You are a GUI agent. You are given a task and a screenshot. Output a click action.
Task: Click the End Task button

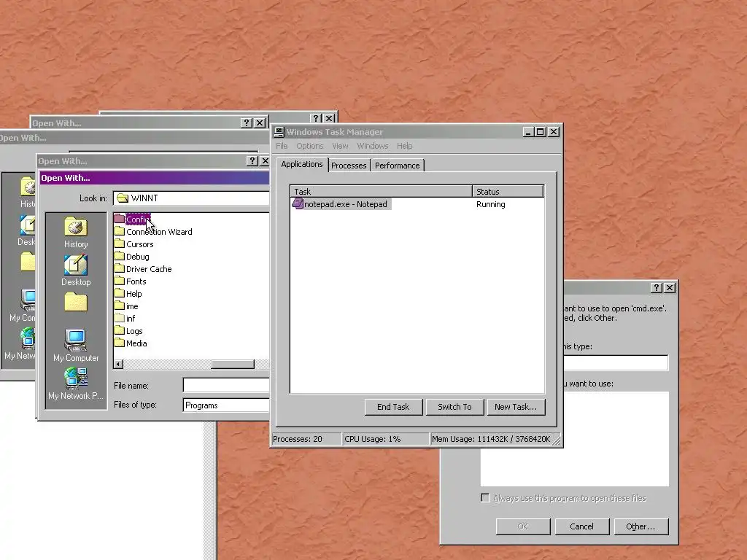pyautogui.click(x=393, y=407)
